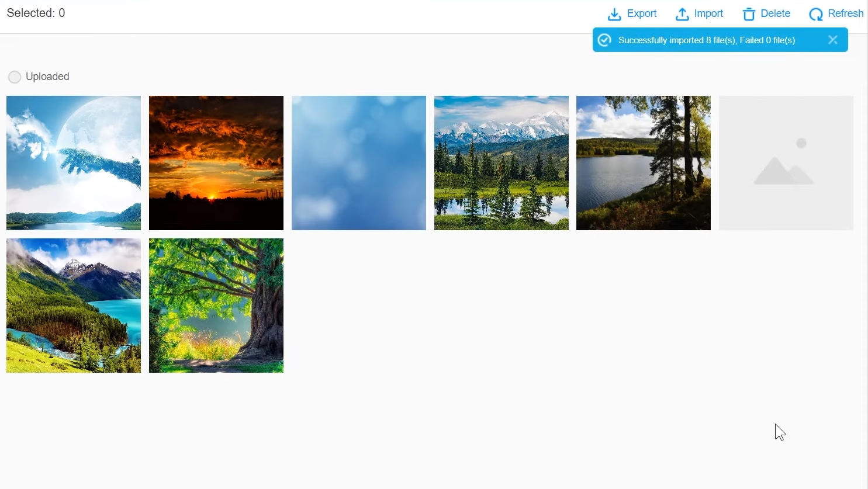Select the moon and cloud hands thumbnail

click(74, 163)
